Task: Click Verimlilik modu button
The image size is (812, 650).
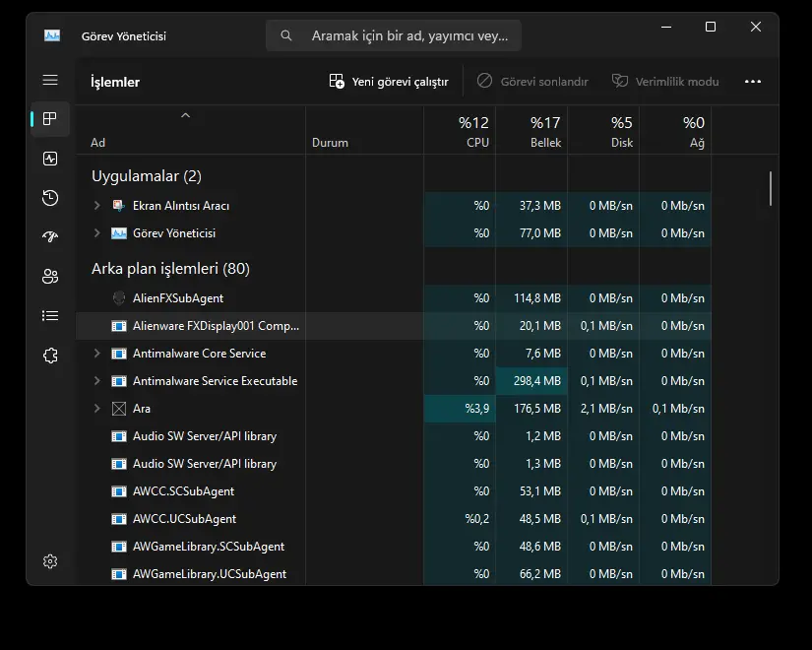Action: click(665, 82)
